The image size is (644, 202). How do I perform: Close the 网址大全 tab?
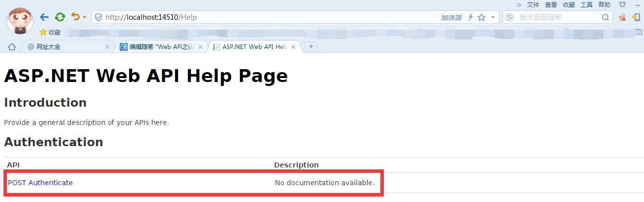[107, 47]
